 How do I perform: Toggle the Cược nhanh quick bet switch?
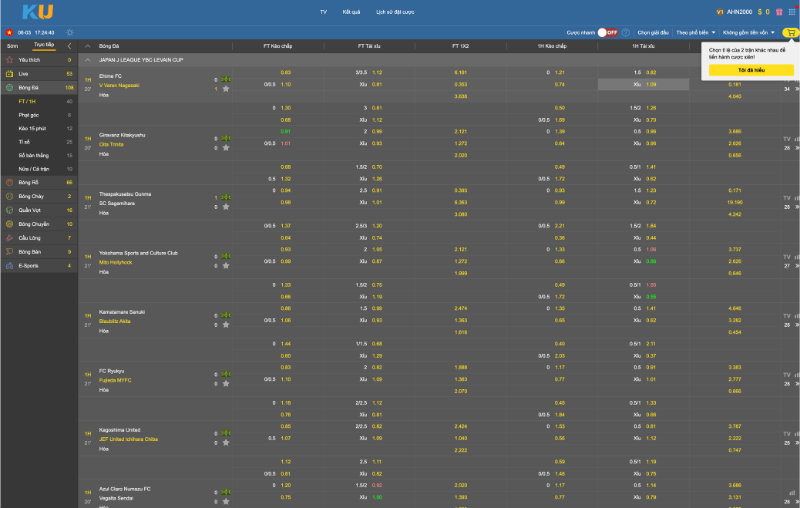point(606,32)
